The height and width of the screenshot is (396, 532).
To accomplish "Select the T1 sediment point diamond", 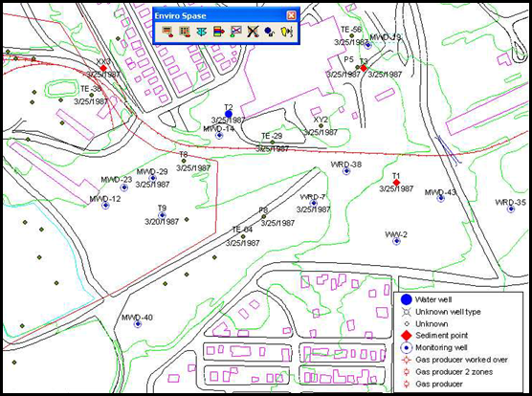I will [x=396, y=183].
